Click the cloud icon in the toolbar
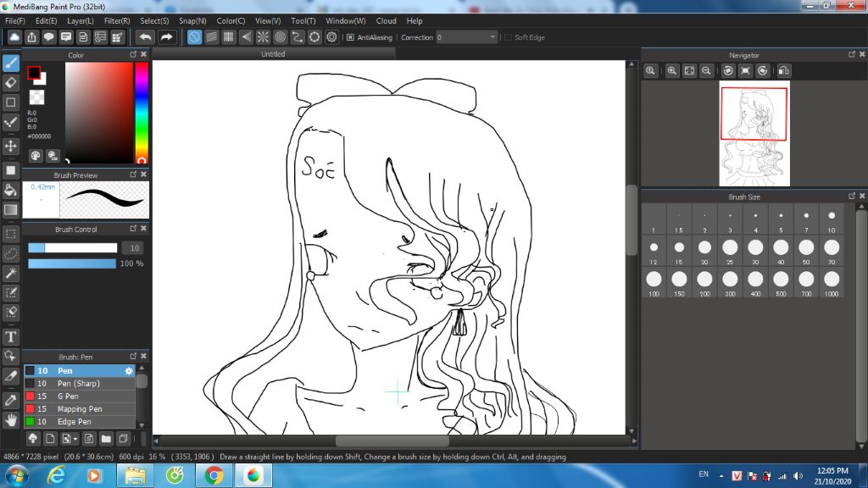 (x=14, y=37)
